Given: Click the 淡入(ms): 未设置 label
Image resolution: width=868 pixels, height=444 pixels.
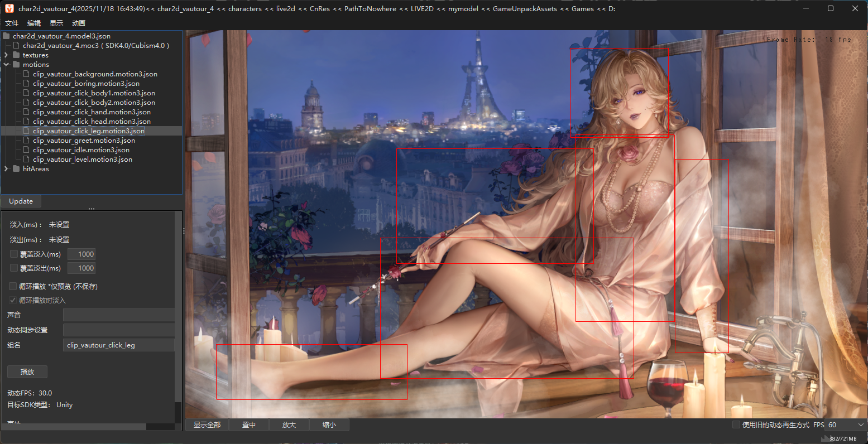Looking at the screenshot, I should click(x=40, y=225).
